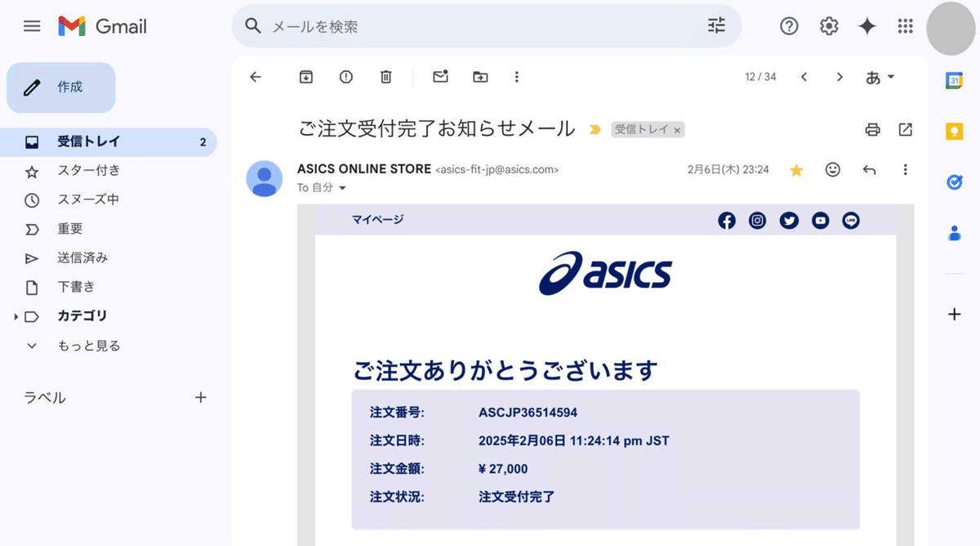
Task: Click the 作成 compose button
Action: [x=61, y=87]
